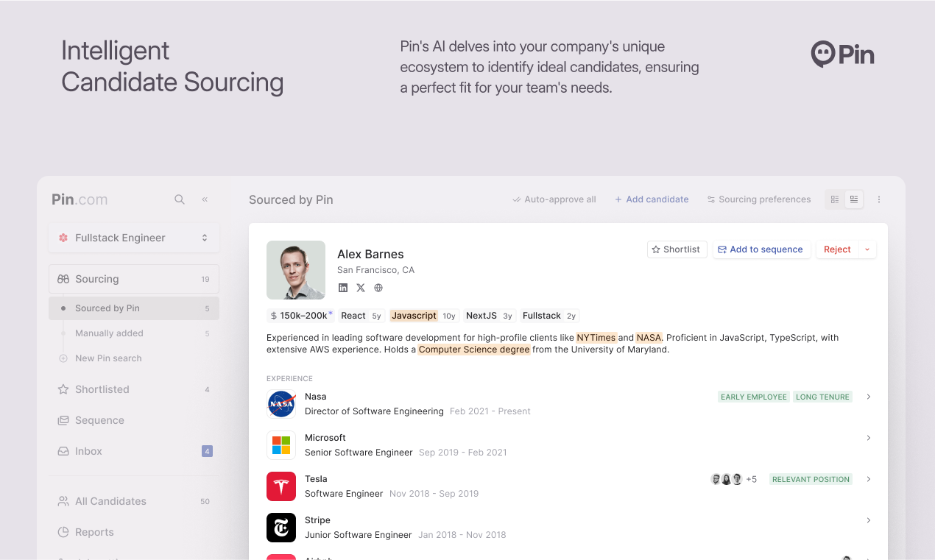The image size is (935, 560).
Task: Click the Fullstack 2y skill tag
Action: click(549, 316)
